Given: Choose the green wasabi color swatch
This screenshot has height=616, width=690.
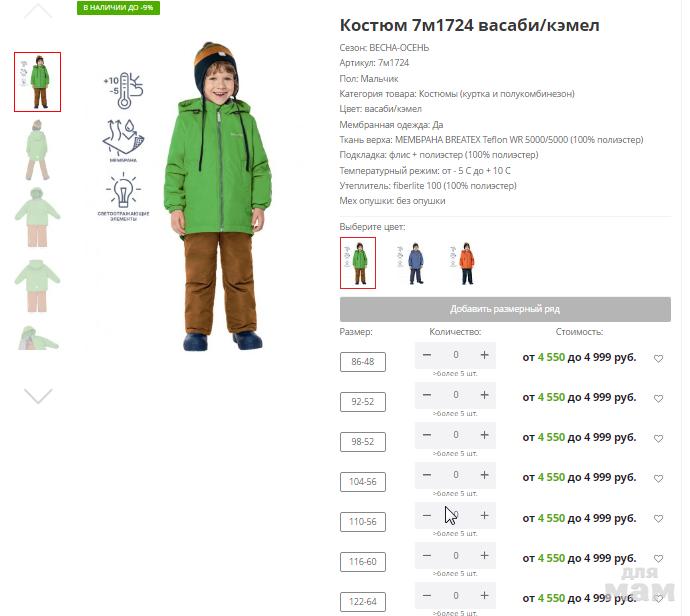Looking at the screenshot, I should (x=358, y=263).
